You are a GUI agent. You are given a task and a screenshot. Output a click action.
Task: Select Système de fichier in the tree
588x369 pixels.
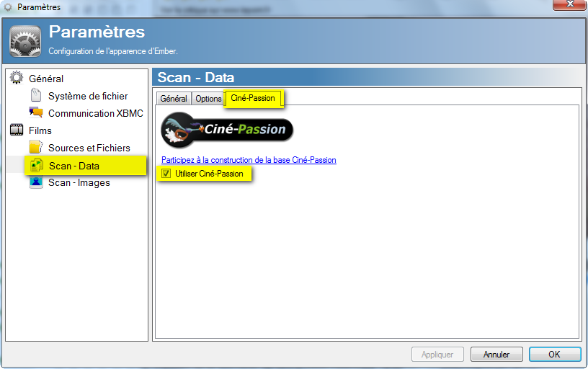88,96
